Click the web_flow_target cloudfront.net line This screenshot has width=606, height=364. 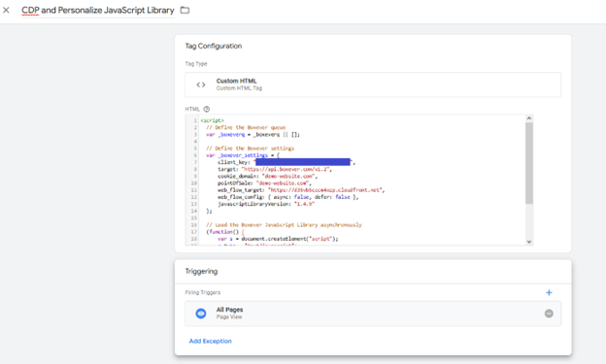click(x=301, y=190)
